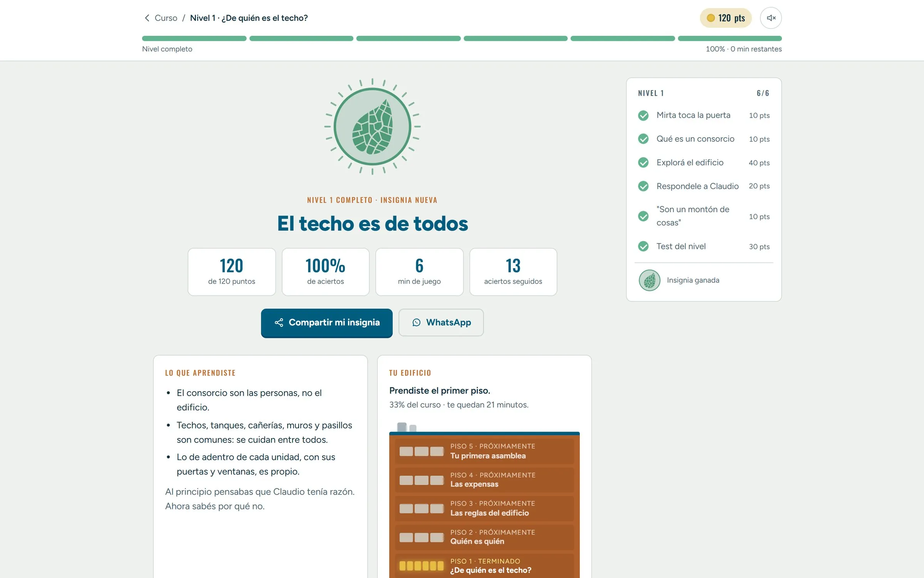Click the first progress bar segment
Screen dimensions: 924x578
pyautogui.click(x=194, y=39)
